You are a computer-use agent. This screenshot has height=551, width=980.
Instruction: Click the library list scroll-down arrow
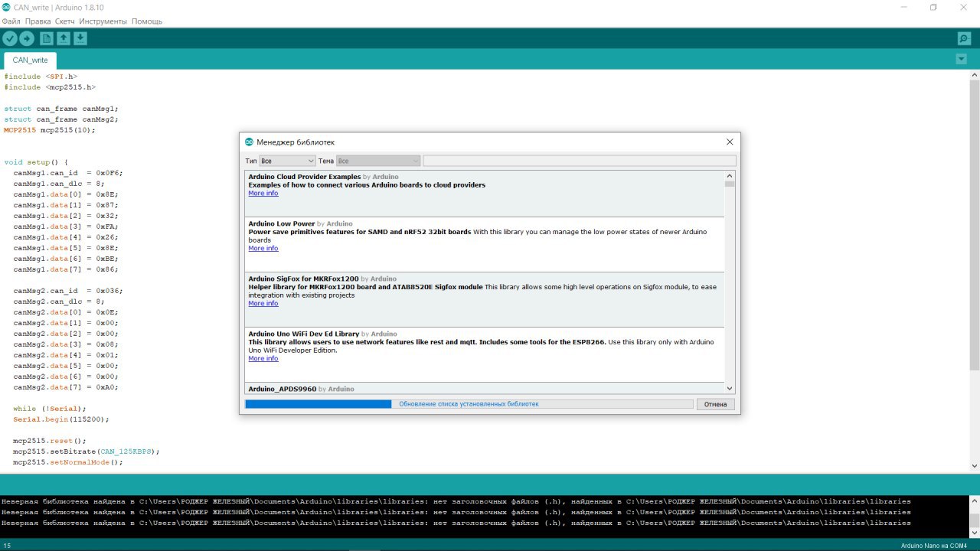730,389
